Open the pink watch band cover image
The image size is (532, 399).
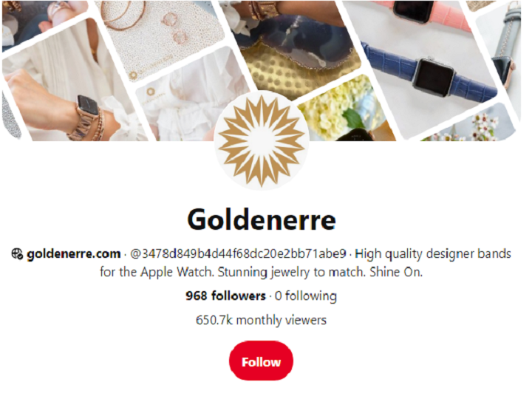coord(431,17)
